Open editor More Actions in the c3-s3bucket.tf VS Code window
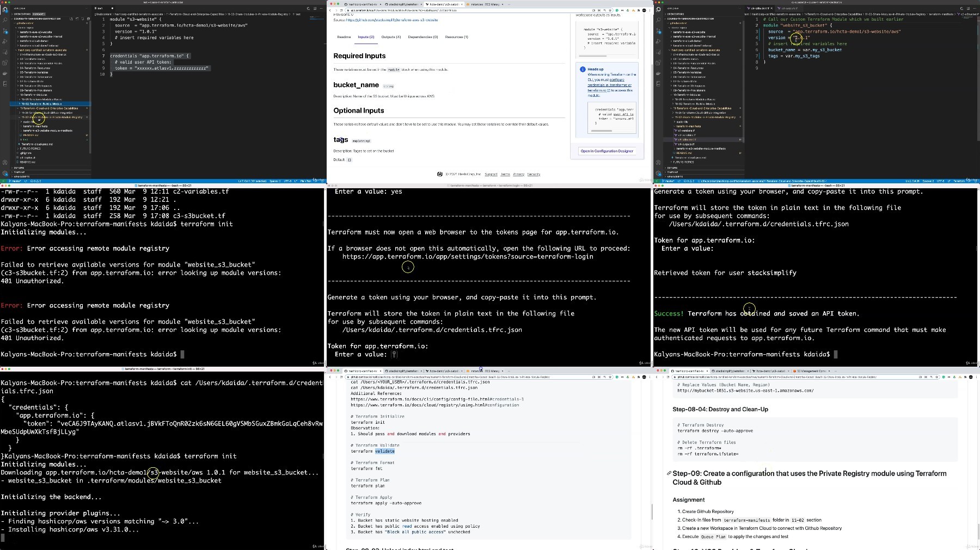Image resolution: width=980 pixels, height=550 pixels. (x=975, y=8)
